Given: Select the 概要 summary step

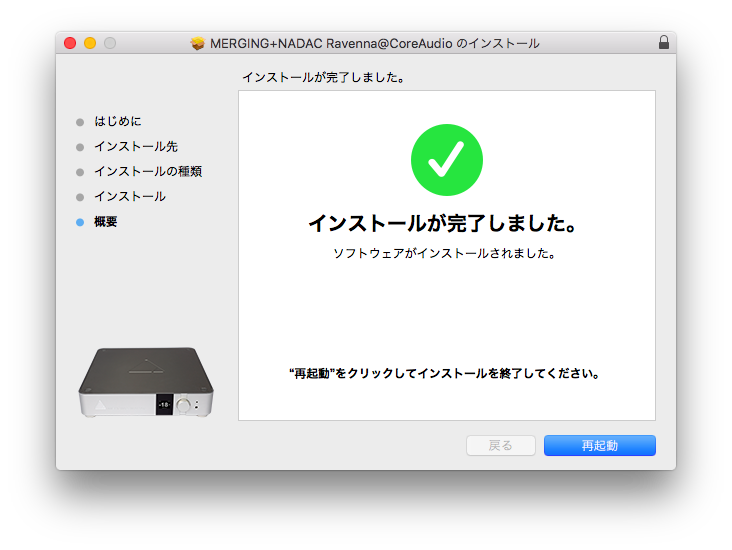Looking at the screenshot, I should (106, 222).
